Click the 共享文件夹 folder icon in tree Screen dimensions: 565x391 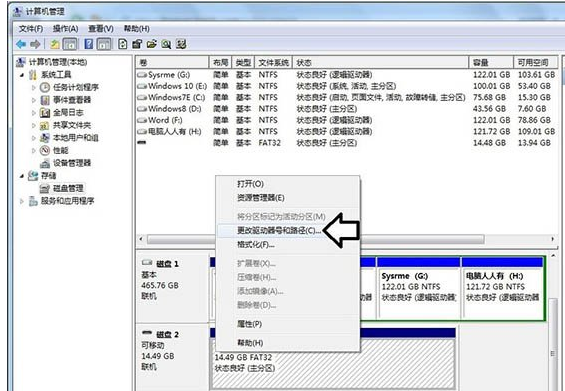tap(45, 125)
